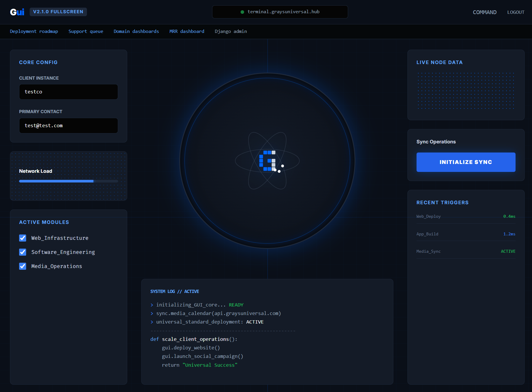
Task: Click the LIVE NODE DATA heading
Action: click(x=439, y=62)
